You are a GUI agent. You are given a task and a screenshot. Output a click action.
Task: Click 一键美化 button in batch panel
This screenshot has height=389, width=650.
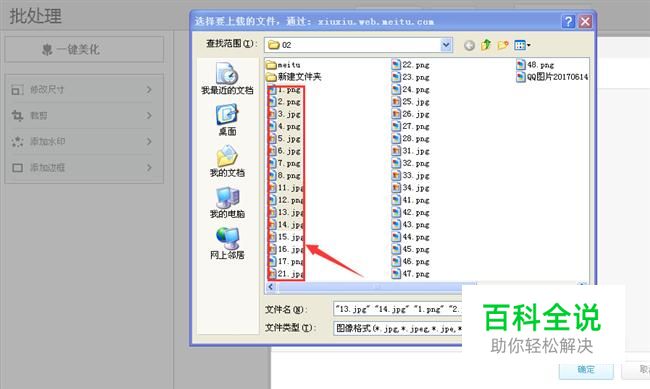(x=84, y=49)
